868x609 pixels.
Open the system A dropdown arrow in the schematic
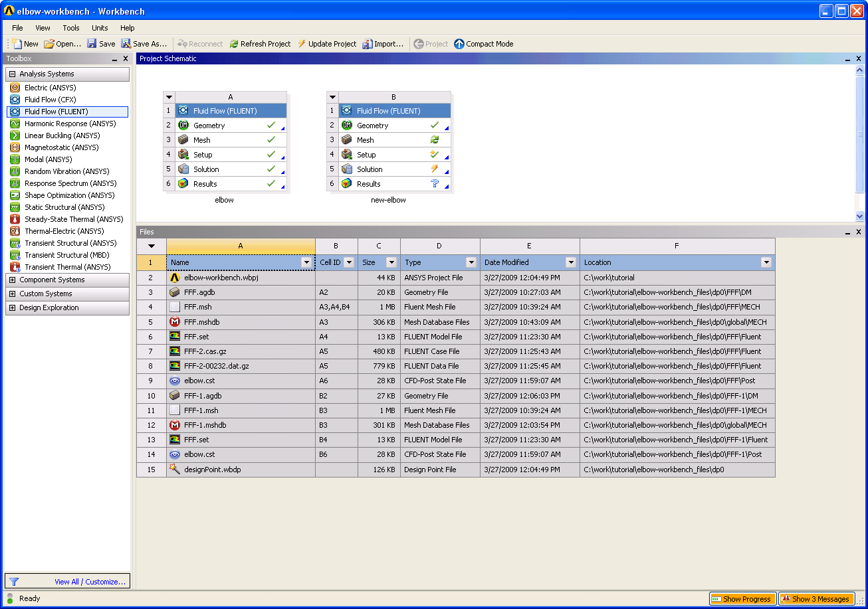pos(169,97)
